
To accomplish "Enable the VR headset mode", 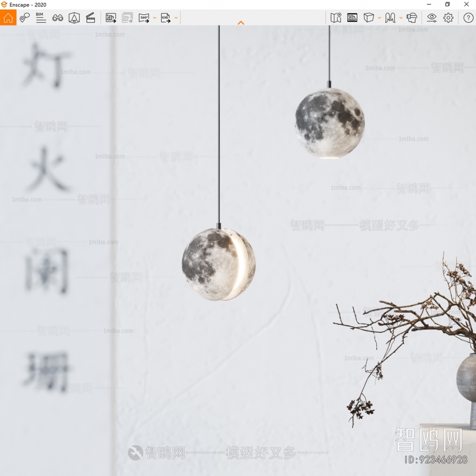I will pyautogui.click(x=412, y=17).
